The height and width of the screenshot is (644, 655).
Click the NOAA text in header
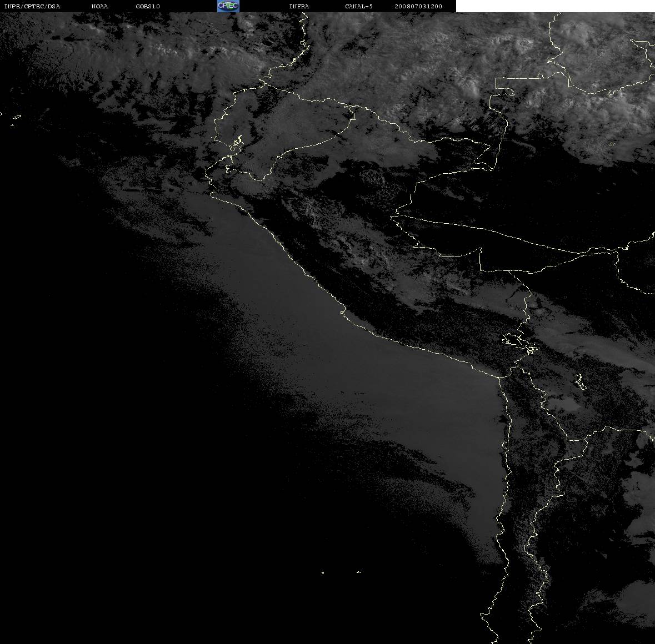[x=99, y=6]
